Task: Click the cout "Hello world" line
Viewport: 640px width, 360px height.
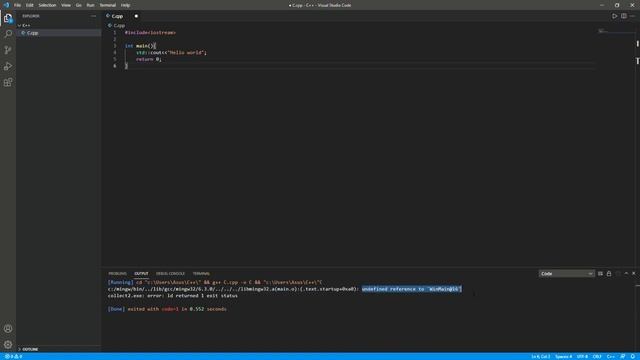Action: tap(171, 52)
